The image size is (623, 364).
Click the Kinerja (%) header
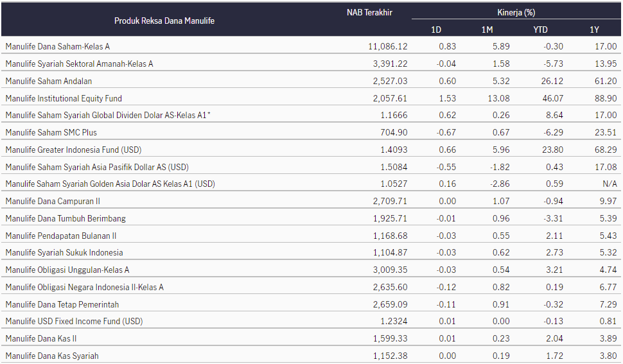(516, 13)
